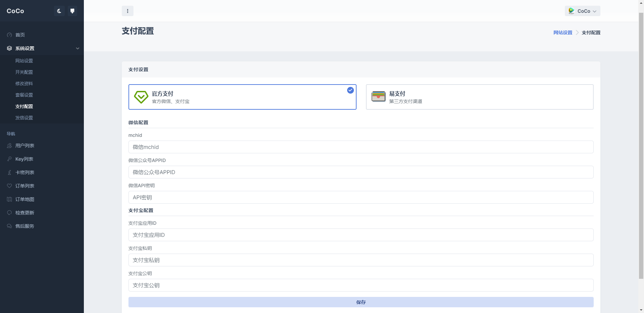Open the three-dot menu button

click(127, 11)
